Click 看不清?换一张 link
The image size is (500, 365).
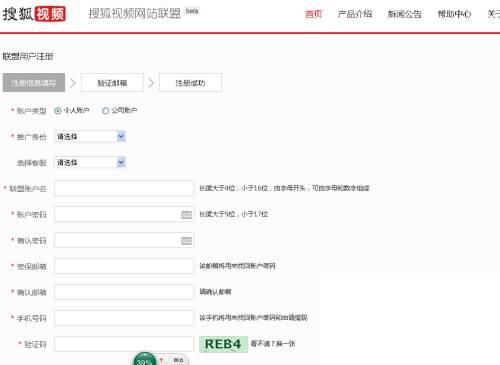(273, 344)
